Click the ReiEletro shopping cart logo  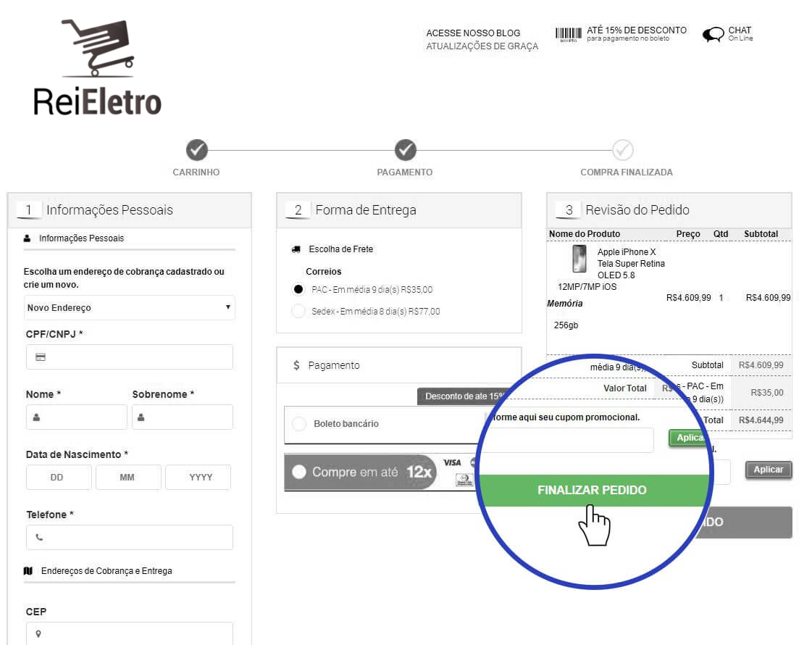[x=97, y=67]
